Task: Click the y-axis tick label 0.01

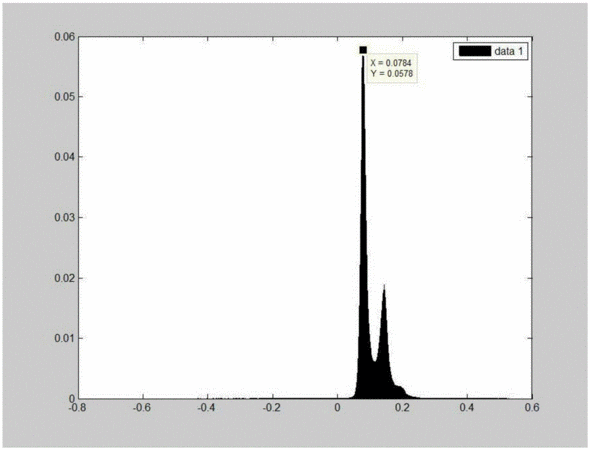Action: click(65, 338)
